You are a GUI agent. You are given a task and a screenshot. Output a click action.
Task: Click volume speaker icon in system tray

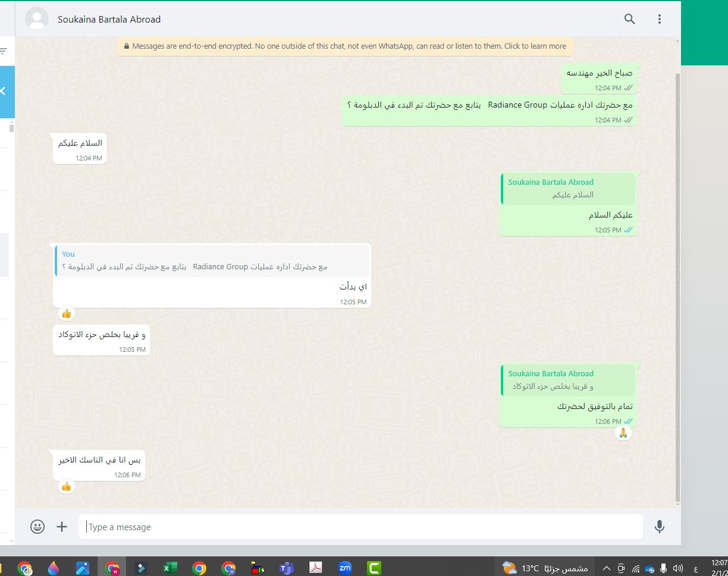pyautogui.click(x=677, y=568)
